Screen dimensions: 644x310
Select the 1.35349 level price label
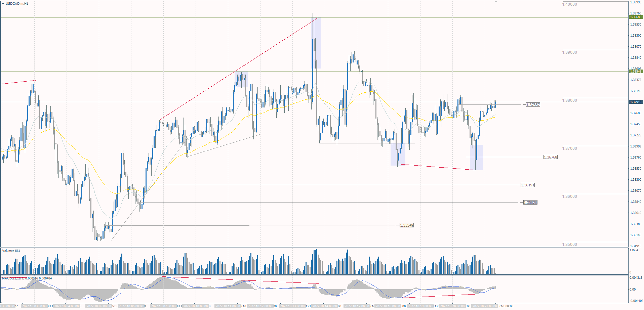[407, 225]
